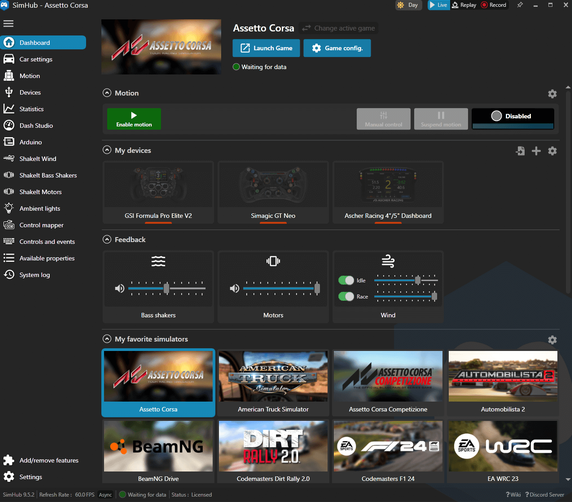This screenshot has width=572, height=502.
Task: Mute the Bass shakers volume icon
Action: 120,289
